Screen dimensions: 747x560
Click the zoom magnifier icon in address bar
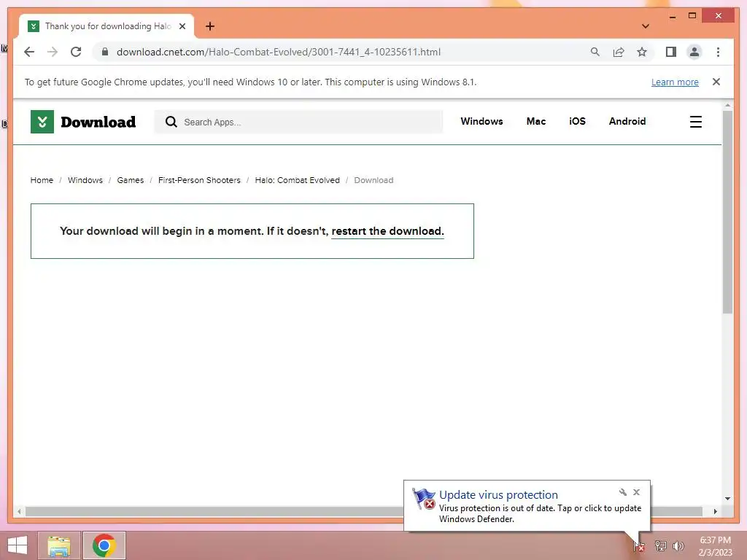coord(595,52)
